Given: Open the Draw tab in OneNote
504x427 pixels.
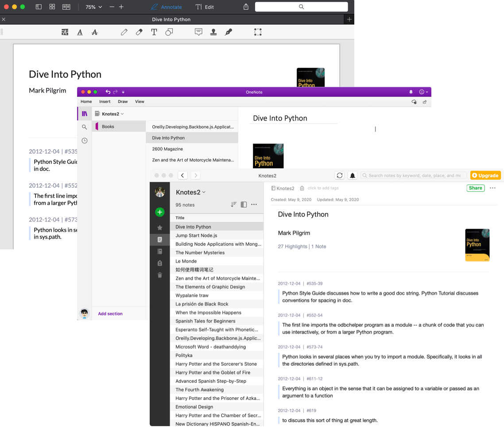Looking at the screenshot, I should pyautogui.click(x=123, y=101).
